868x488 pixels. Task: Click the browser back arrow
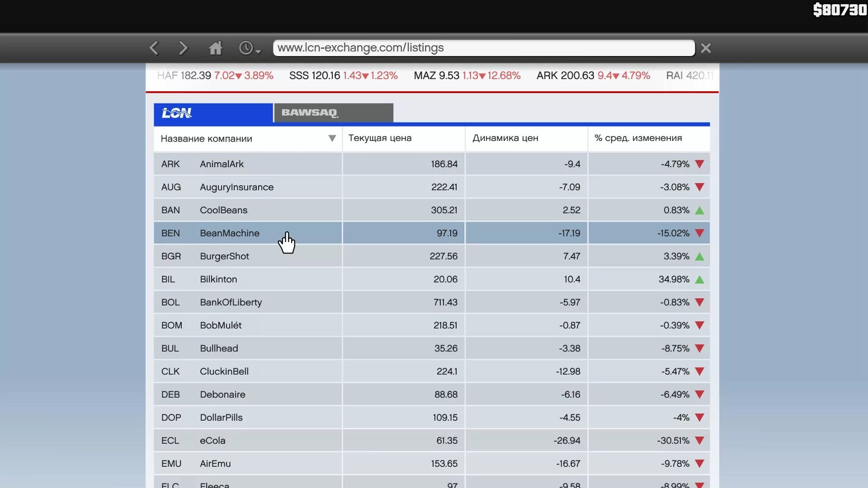pos(154,48)
